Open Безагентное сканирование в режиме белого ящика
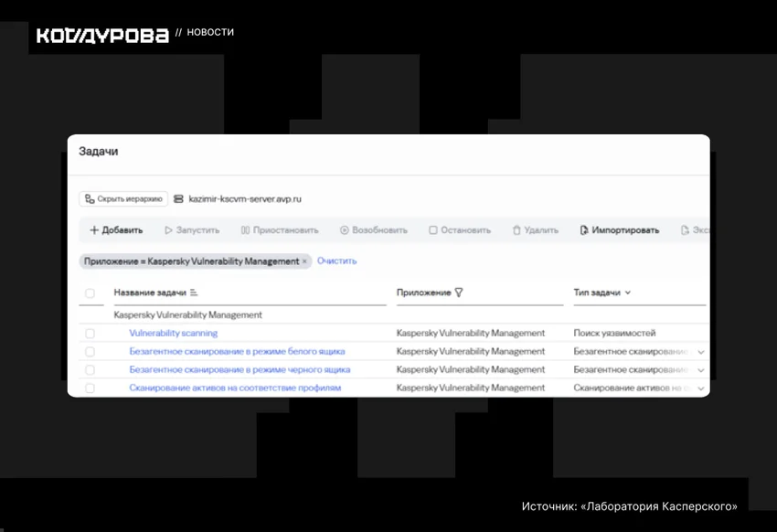 pos(237,352)
